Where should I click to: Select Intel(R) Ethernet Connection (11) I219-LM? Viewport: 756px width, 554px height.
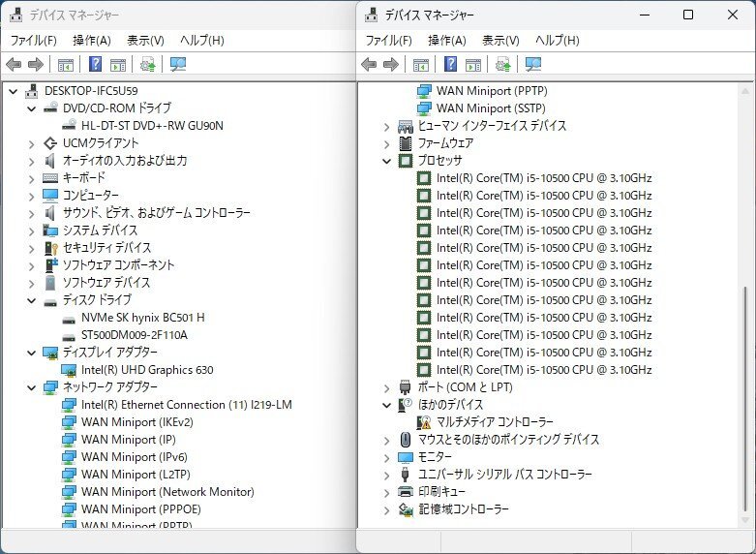click(x=186, y=405)
